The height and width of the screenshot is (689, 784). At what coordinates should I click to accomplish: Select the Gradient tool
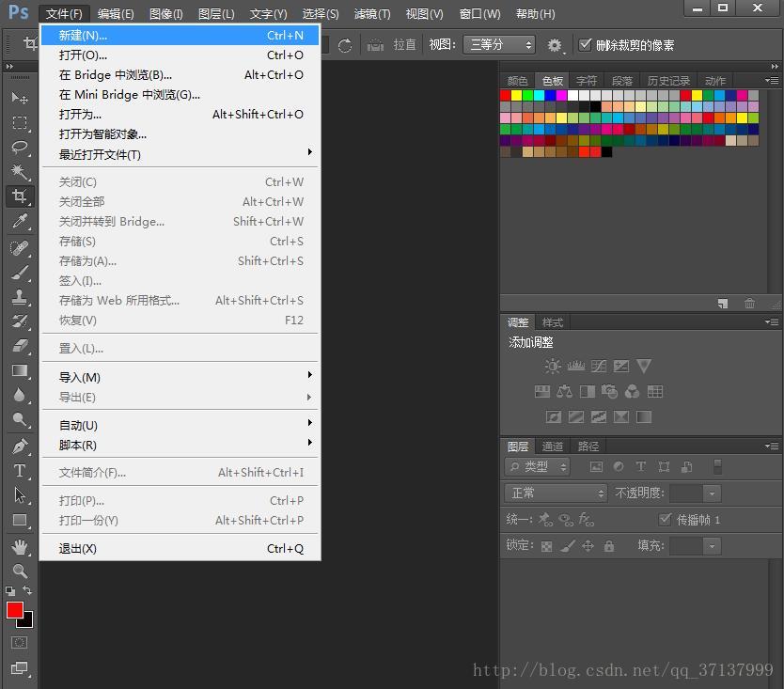pos(20,370)
